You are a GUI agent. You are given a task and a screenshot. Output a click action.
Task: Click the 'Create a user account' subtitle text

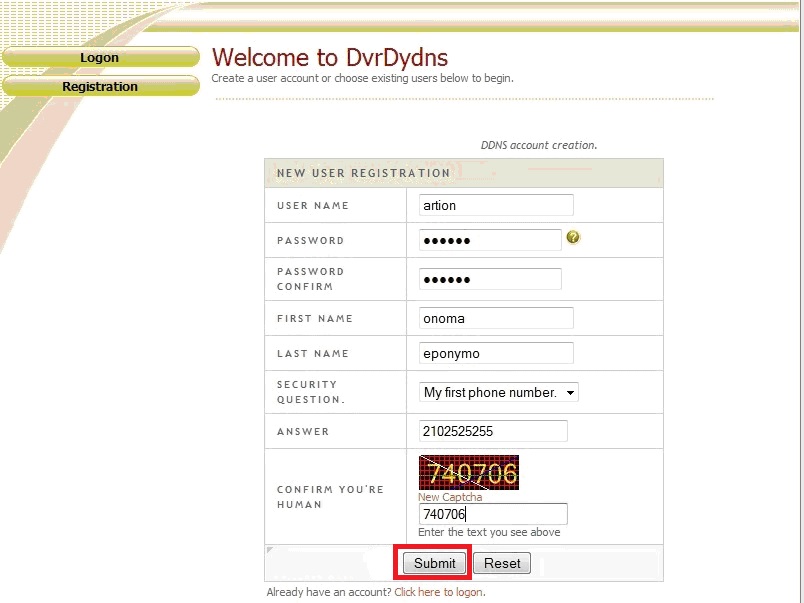pyautogui.click(x=363, y=78)
